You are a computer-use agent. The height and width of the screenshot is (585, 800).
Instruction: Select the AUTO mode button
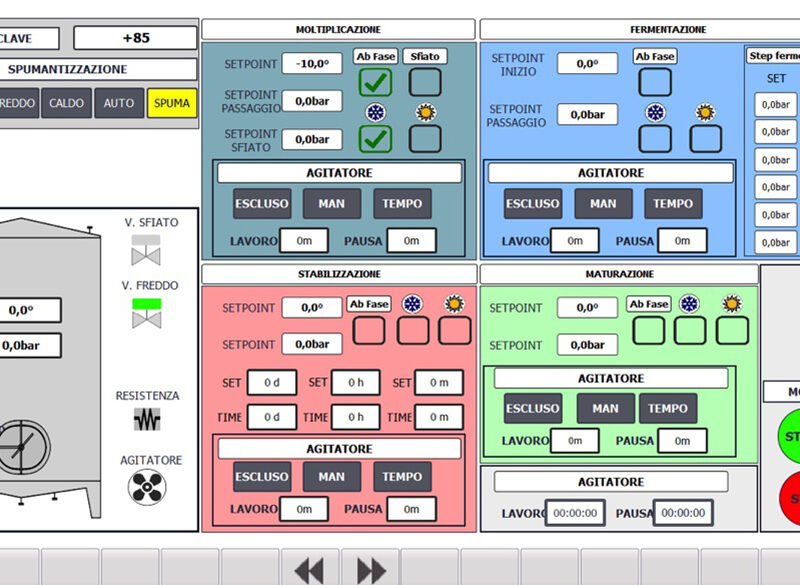tap(119, 103)
